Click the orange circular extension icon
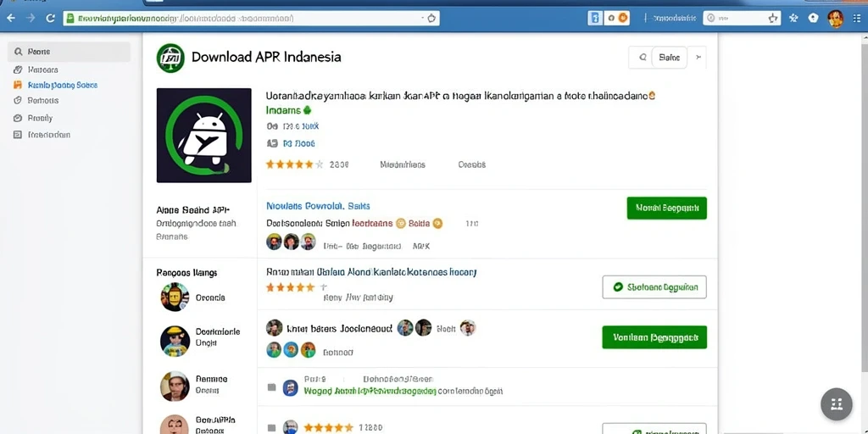 point(623,19)
